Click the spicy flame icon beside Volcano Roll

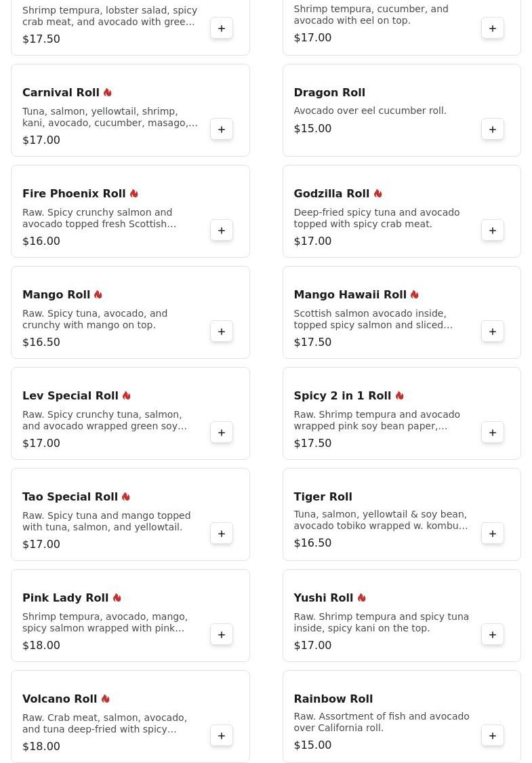point(106,699)
